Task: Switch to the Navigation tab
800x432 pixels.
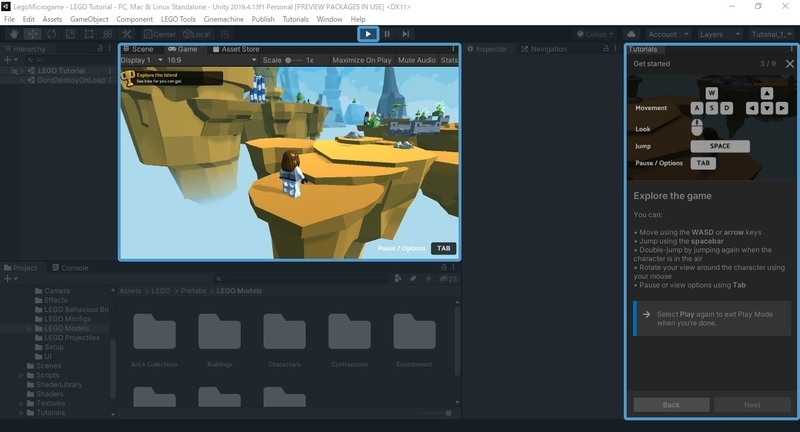Action: point(544,49)
